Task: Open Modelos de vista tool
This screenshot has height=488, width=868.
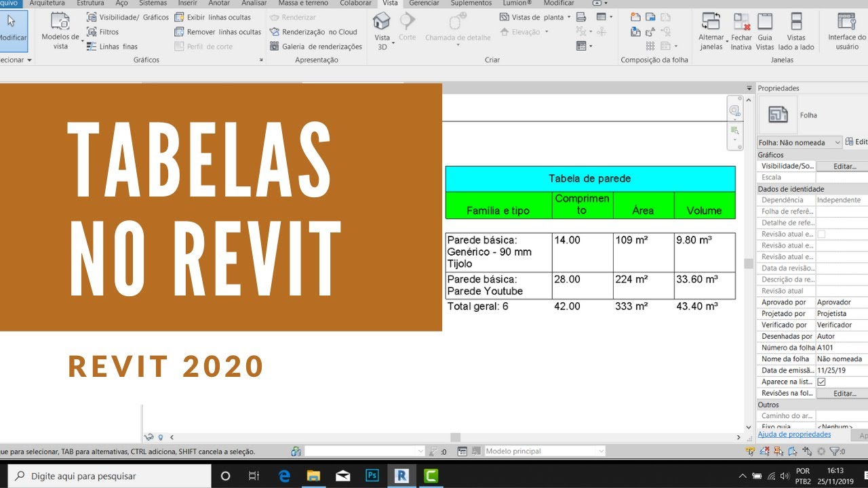Action: 60,31
